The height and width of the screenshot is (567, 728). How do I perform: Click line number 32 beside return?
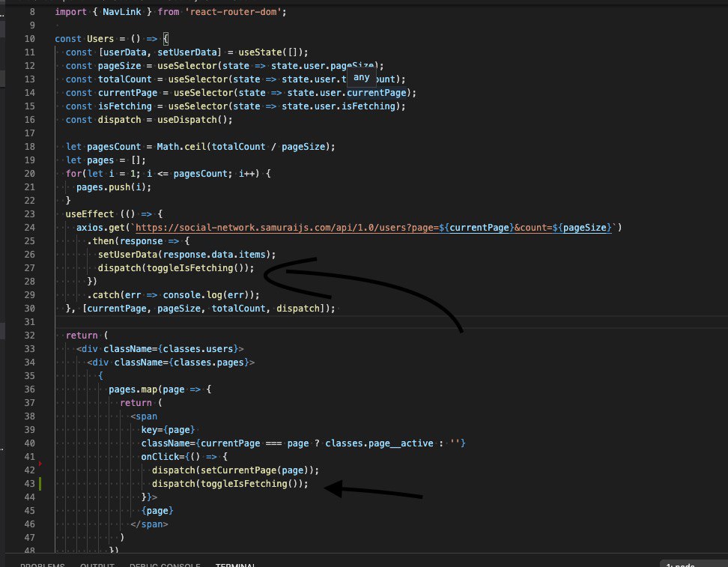pos(29,336)
